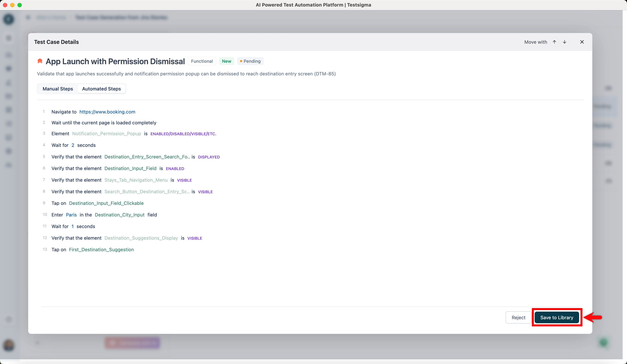Click the DISPLAYED state in step 5

209,157
